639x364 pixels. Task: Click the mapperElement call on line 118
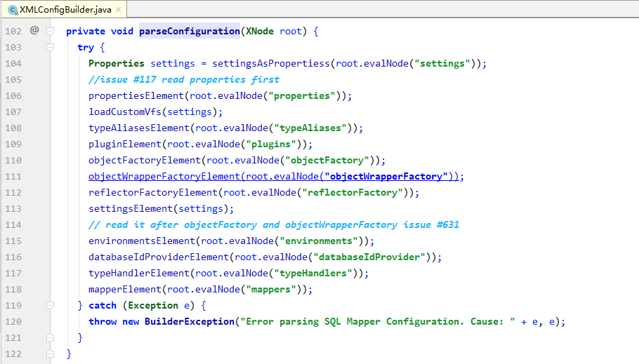[x=125, y=290]
